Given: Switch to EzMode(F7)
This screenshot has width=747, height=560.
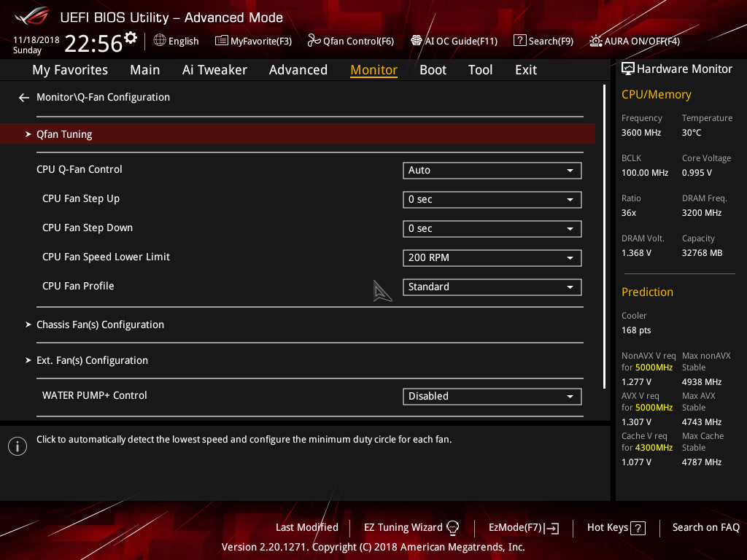Looking at the screenshot, I should click(x=524, y=528).
